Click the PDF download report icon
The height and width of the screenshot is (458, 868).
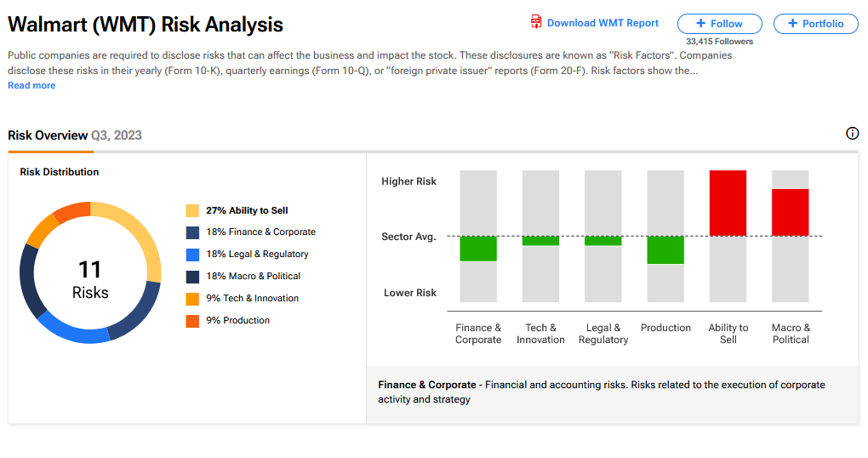536,22
